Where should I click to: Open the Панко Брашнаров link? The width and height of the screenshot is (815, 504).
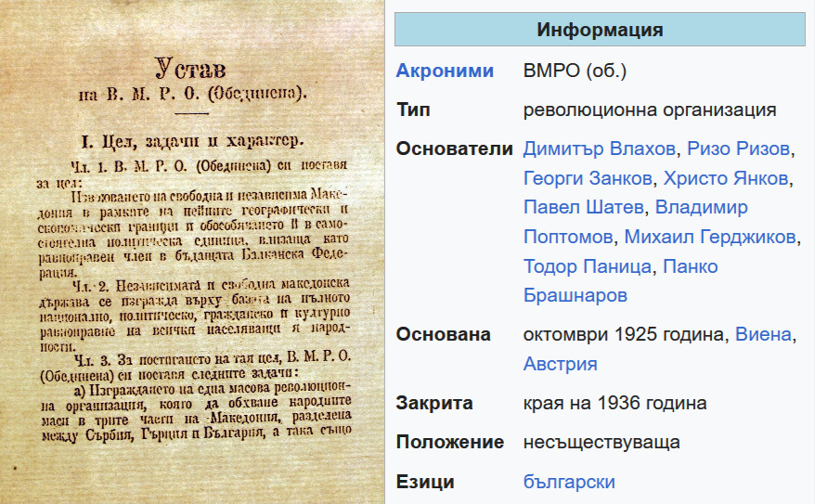(621, 281)
